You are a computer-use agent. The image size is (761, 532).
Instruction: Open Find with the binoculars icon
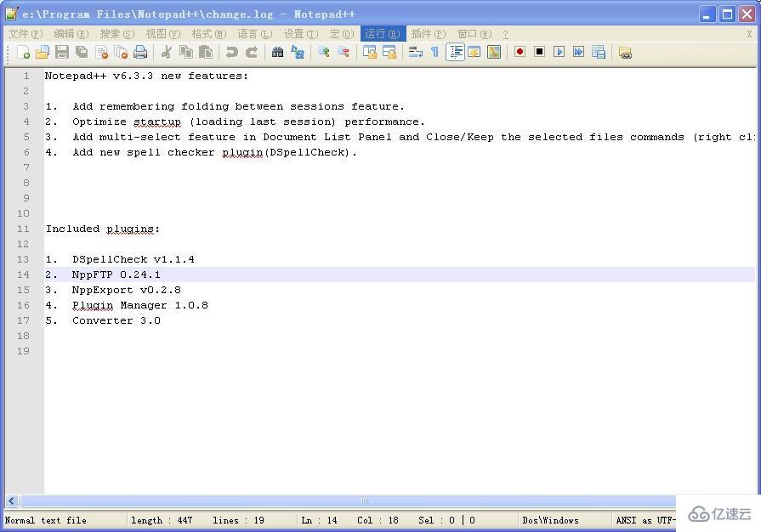277,53
